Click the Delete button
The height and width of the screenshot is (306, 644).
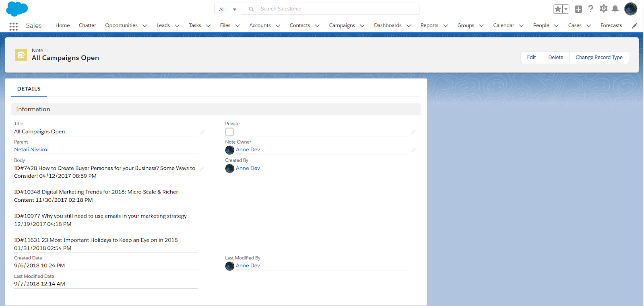click(x=555, y=57)
